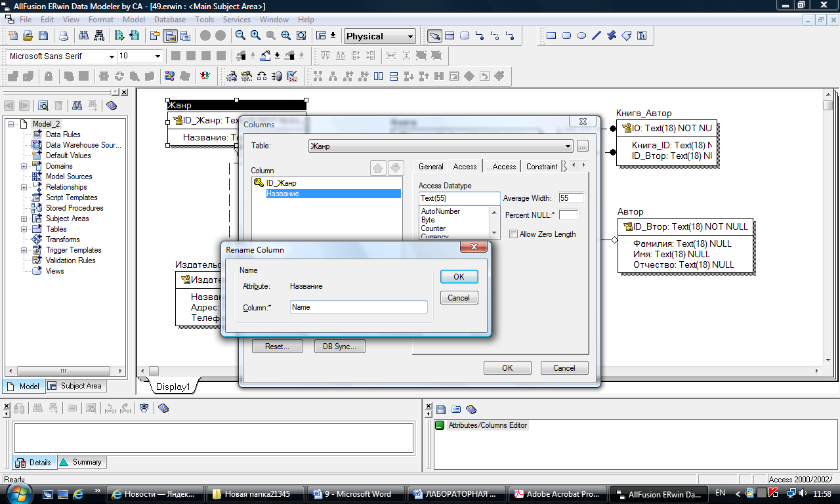Toggle Allow Zero Length checkbox

click(513, 234)
